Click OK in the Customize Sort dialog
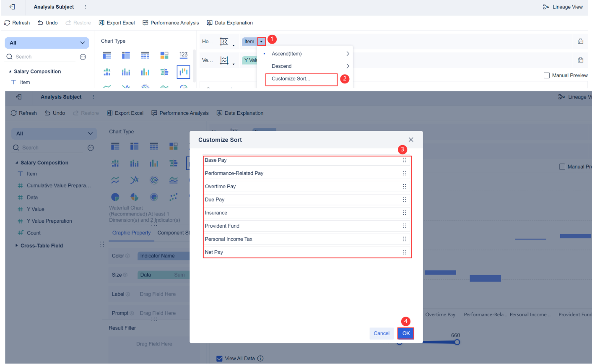Viewport: 592px width, 364px height. tap(405, 333)
